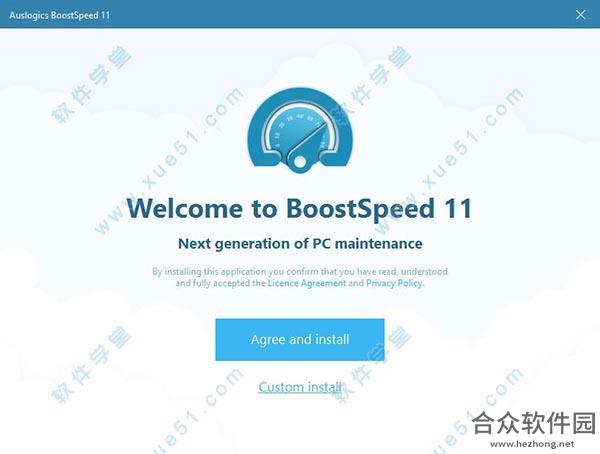
Task: Click the Agree and install button
Action: coord(300,340)
